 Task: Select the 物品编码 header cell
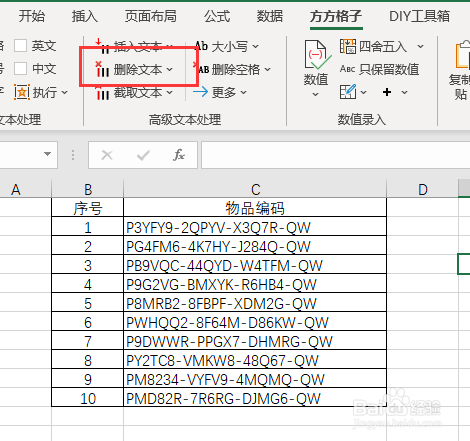[255, 208]
